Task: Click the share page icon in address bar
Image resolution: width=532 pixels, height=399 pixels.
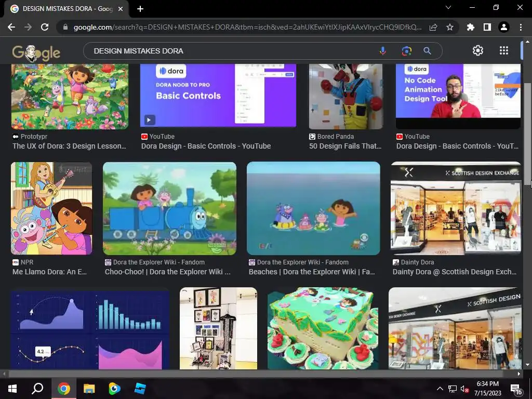Action: tap(433, 27)
